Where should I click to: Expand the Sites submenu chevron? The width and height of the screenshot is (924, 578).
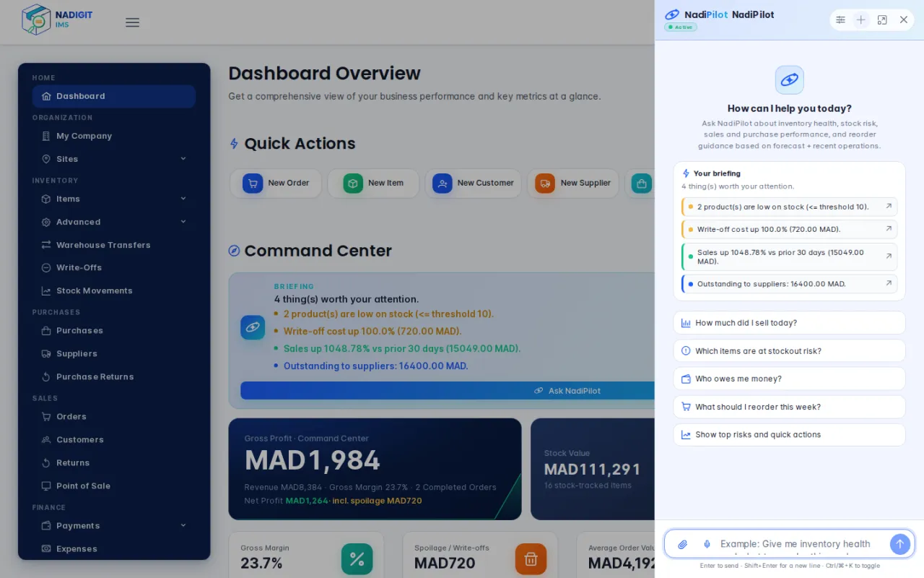click(183, 159)
